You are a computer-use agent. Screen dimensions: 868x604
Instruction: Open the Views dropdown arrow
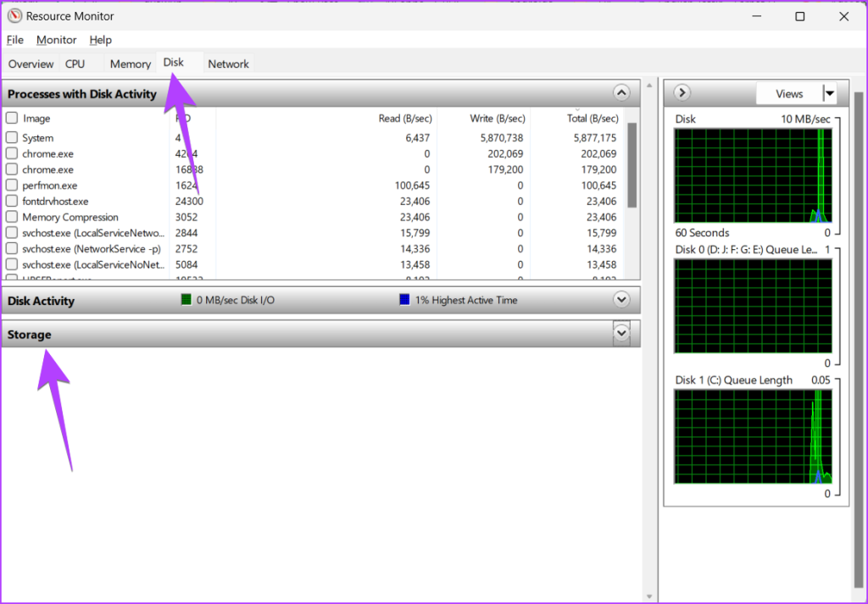point(830,93)
